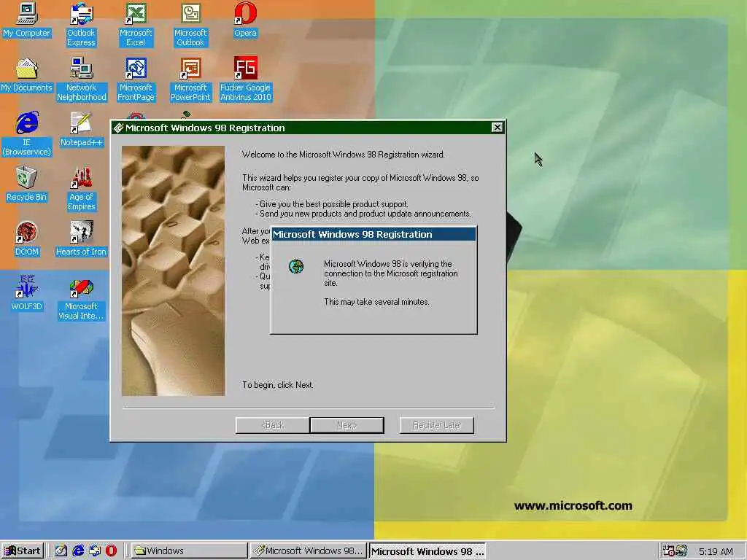The width and height of the screenshot is (747, 560).
Task: Open My Computer desktop icon
Action: point(27,20)
